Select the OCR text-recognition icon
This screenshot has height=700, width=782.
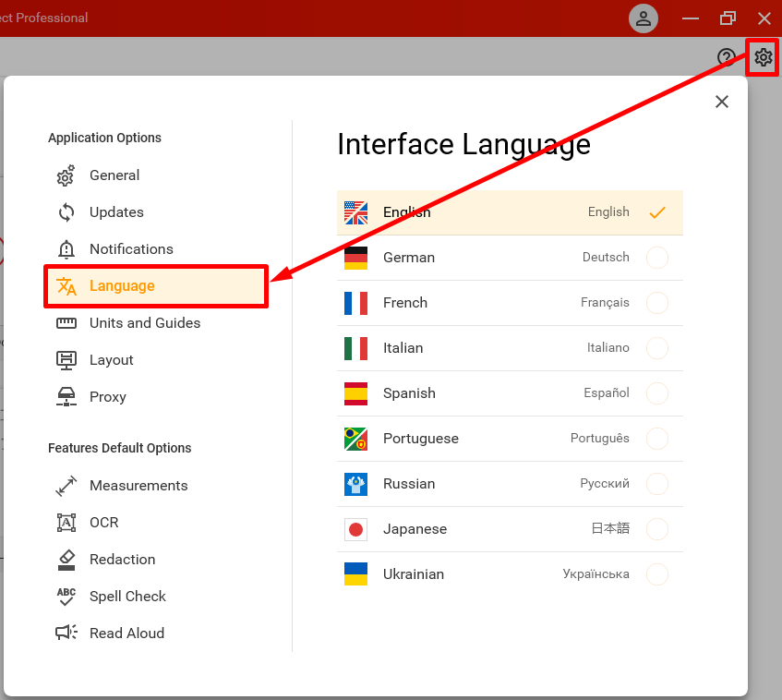pyautogui.click(x=66, y=522)
